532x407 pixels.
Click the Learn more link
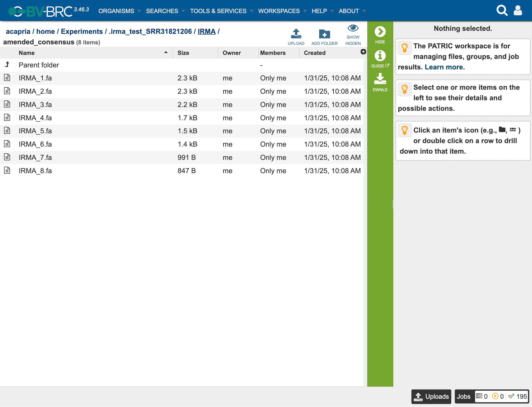click(445, 67)
